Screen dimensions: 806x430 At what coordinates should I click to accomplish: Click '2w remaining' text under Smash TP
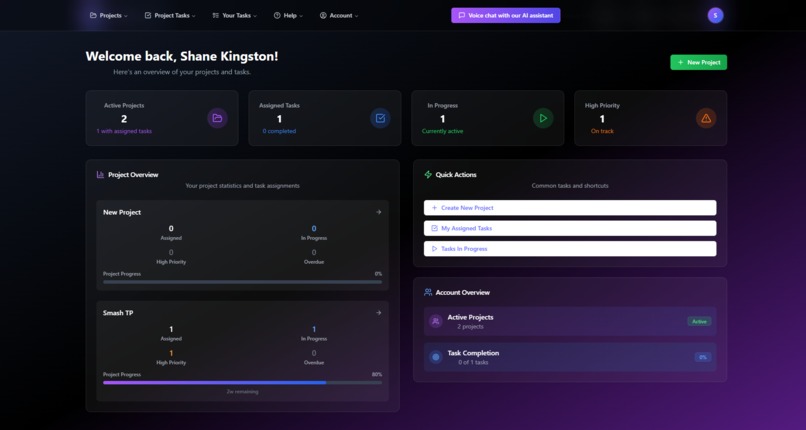[243, 391]
